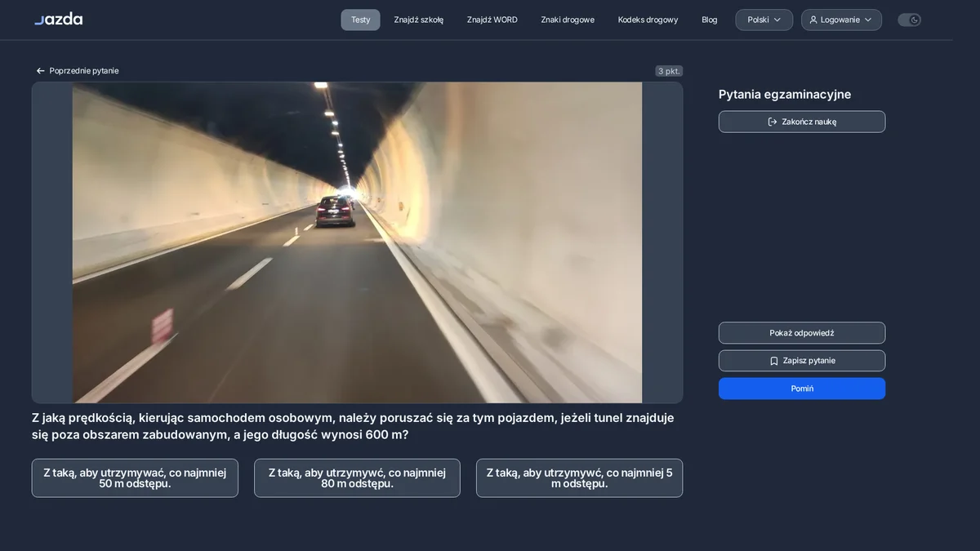
Task: Click the tunnel question image
Action: pos(357,242)
